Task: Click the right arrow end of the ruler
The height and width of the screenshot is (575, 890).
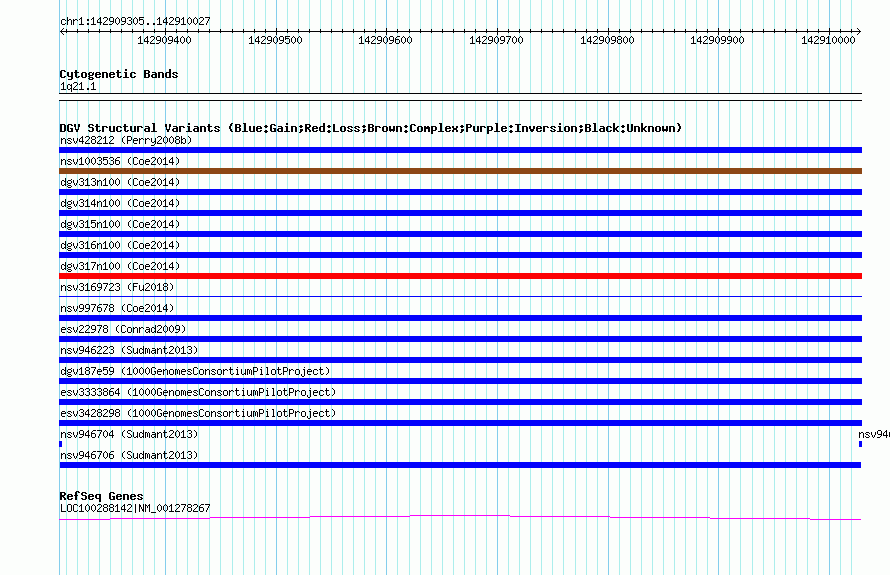Action: (x=859, y=32)
